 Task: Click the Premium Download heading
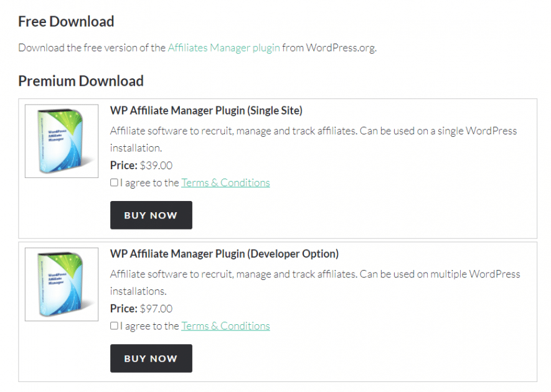point(81,81)
